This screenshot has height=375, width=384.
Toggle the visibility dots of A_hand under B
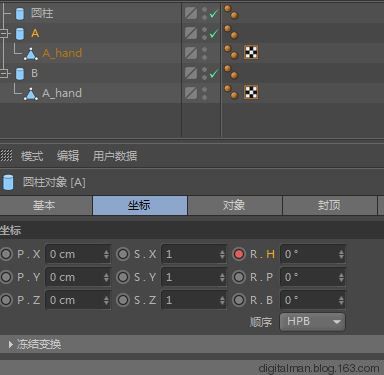pos(204,93)
